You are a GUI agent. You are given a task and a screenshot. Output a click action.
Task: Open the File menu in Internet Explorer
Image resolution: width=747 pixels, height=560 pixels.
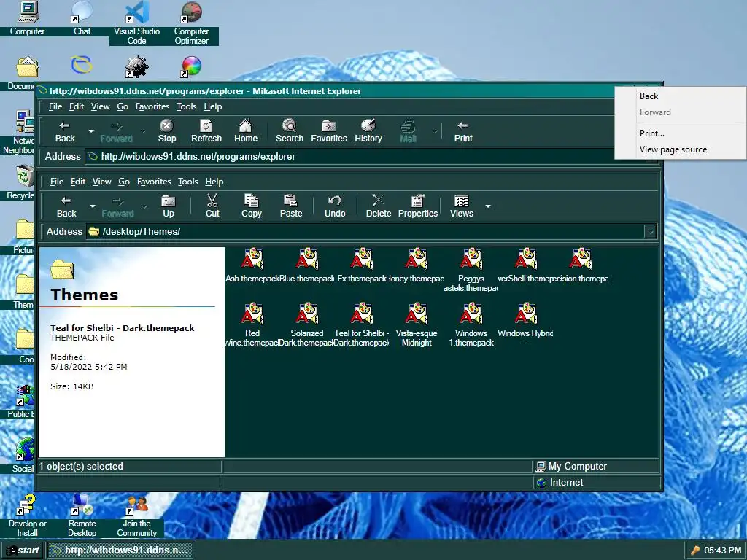[x=55, y=106]
